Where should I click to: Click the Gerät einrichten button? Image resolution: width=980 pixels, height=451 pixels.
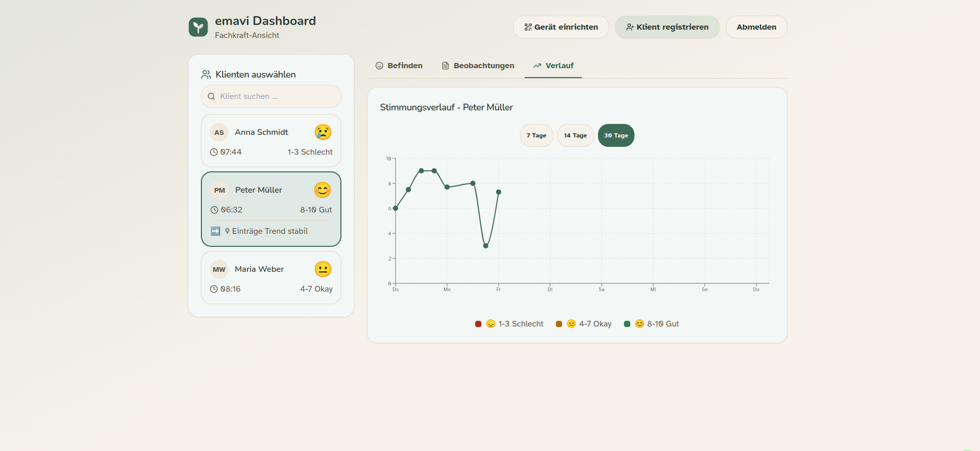tap(561, 27)
